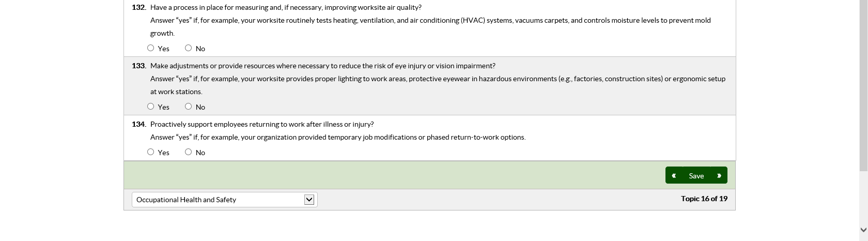Image resolution: width=868 pixels, height=241 pixels.
Task: Click the question 132 worksite air quality text
Action: tap(286, 8)
